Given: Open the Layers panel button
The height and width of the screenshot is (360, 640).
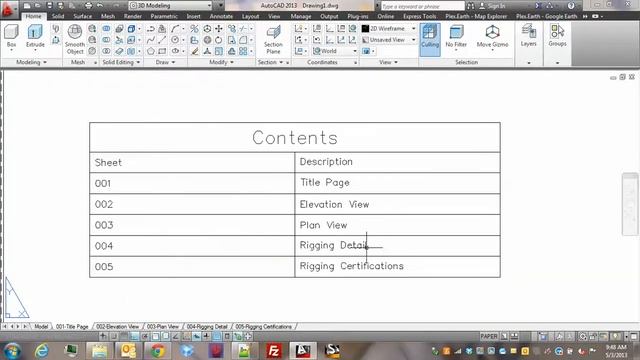Looking at the screenshot, I should pyautogui.click(x=528, y=36).
